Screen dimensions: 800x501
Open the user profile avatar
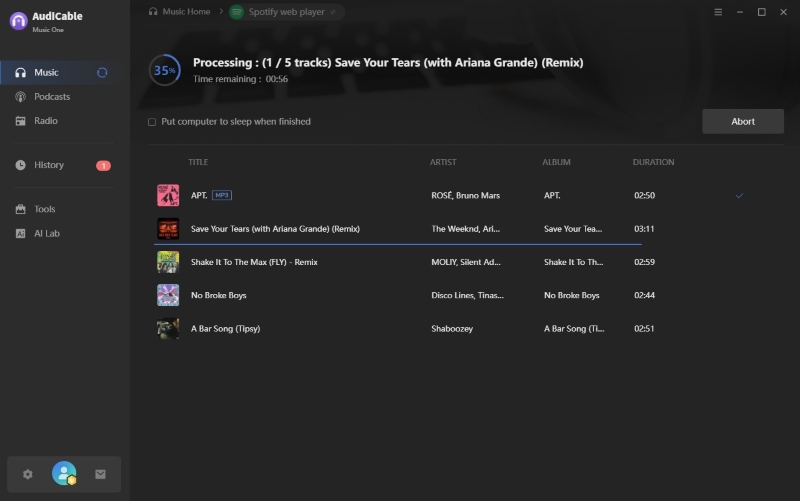tap(64, 473)
